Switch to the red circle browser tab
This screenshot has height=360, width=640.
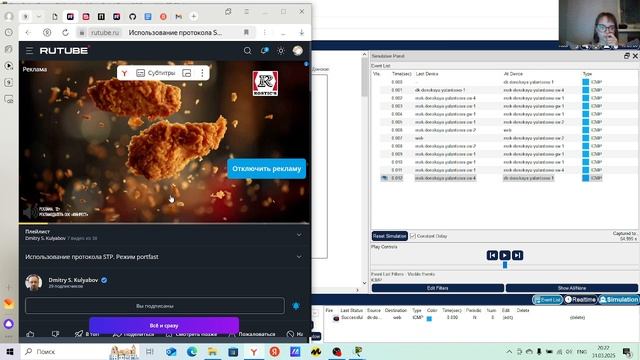point(163,17)
